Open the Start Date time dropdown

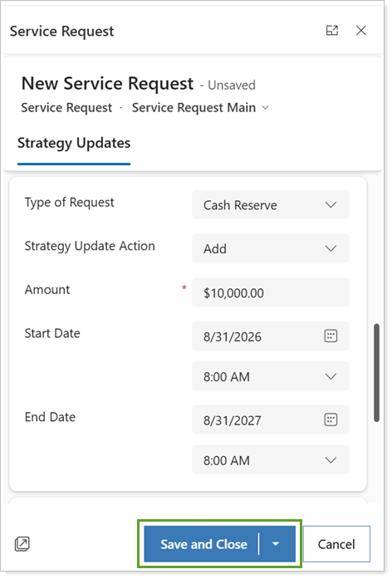click(x=271, y=376)
